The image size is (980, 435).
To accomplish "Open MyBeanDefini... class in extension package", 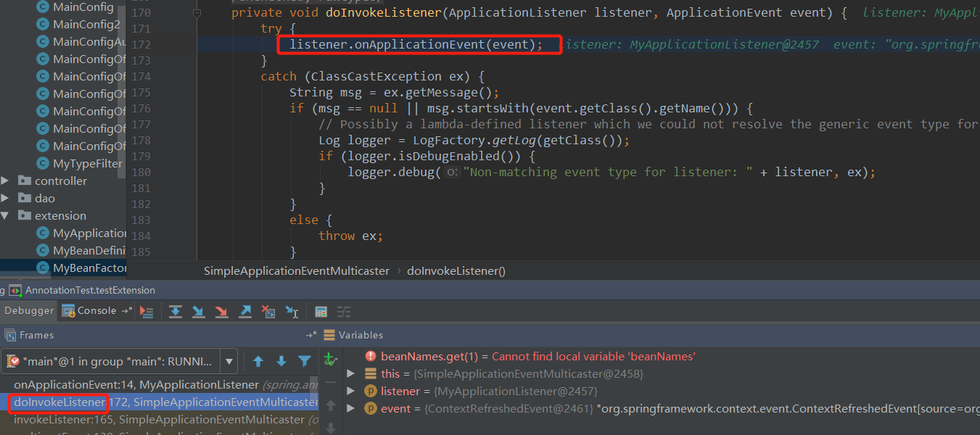I will coord(90,250).
